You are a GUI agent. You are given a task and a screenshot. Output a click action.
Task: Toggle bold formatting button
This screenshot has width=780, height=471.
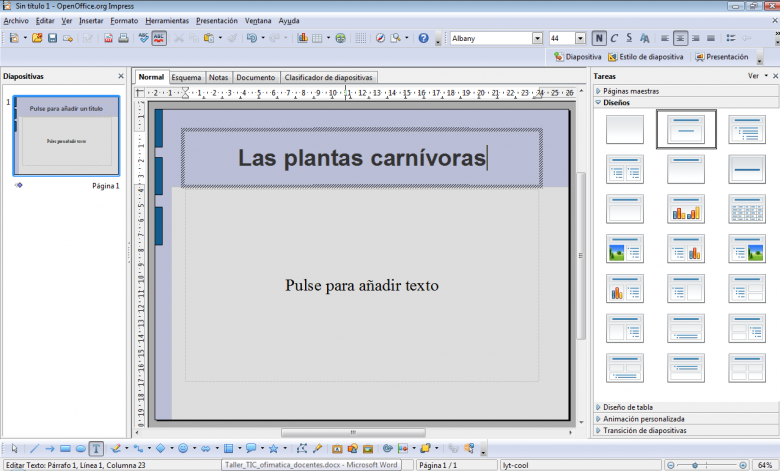tap(599, 38)
